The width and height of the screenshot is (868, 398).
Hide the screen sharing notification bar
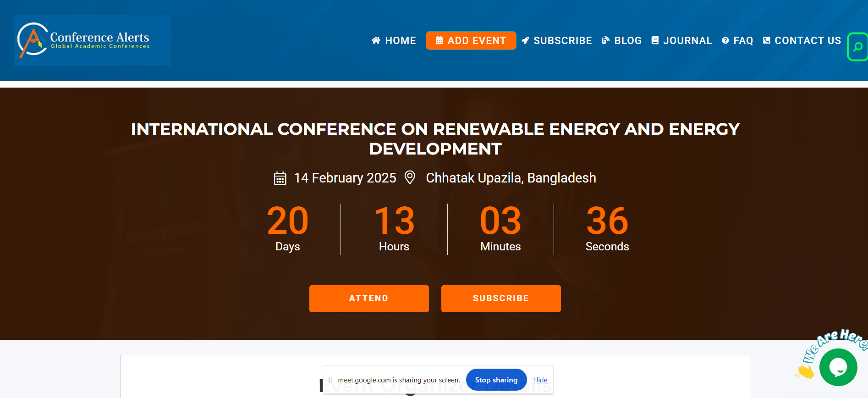point(540,380)
